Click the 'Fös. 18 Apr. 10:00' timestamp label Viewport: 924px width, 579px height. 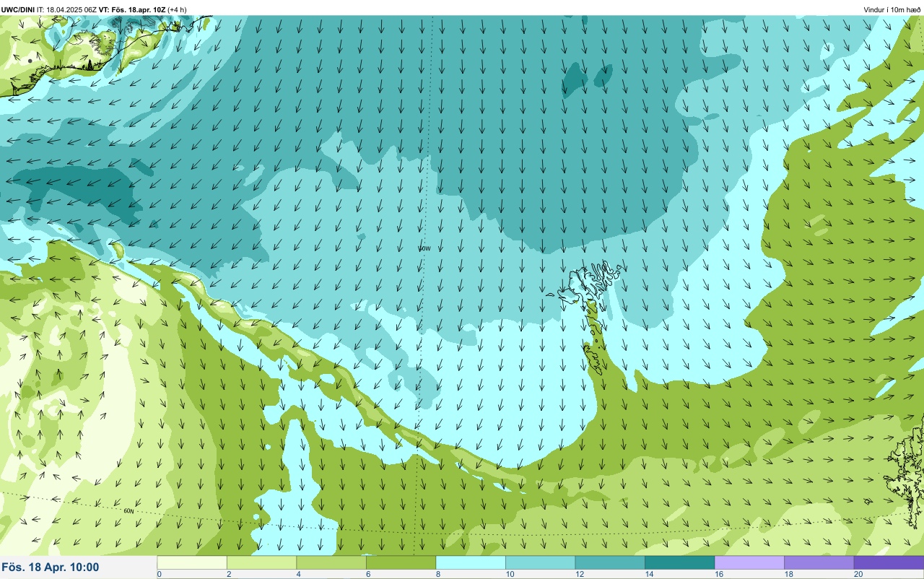click(x=51, y=567)
